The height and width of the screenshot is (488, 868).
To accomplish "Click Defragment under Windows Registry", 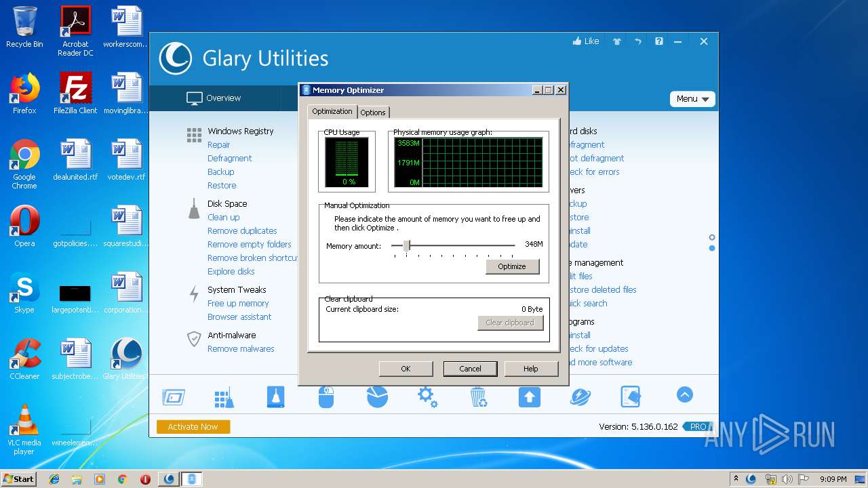I will (x=229, y=158).
